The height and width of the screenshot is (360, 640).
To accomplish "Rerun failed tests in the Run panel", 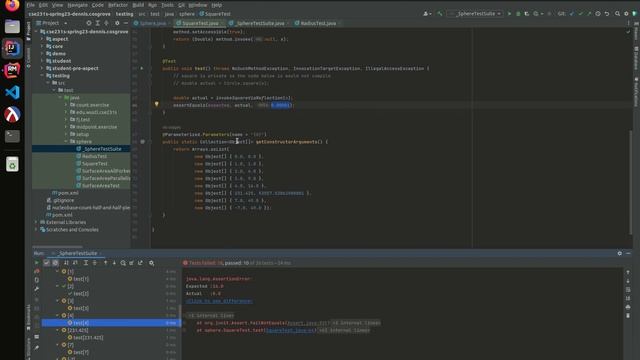I will [x=37, y=271].
